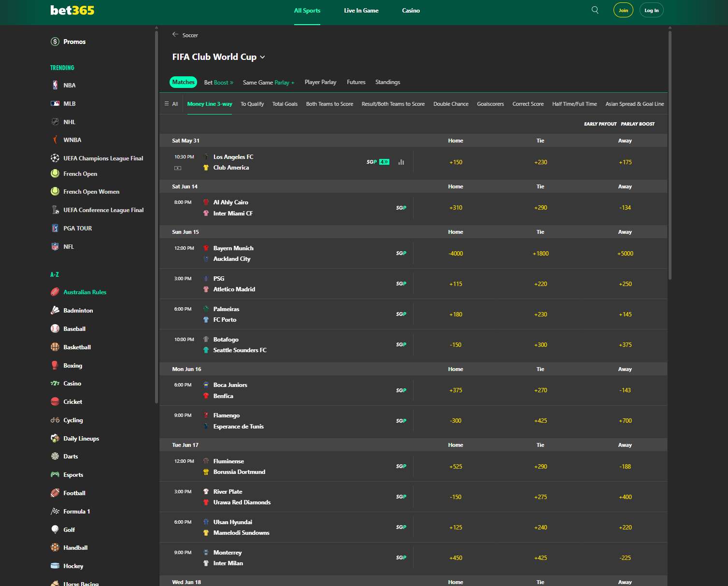Screen dimensions: 728x586
Task: Click the NFL shield icon
Action: pos(55,246)
